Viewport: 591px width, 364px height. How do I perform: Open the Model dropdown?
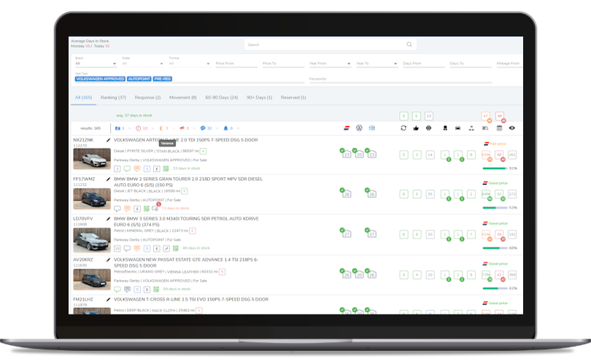142,63
